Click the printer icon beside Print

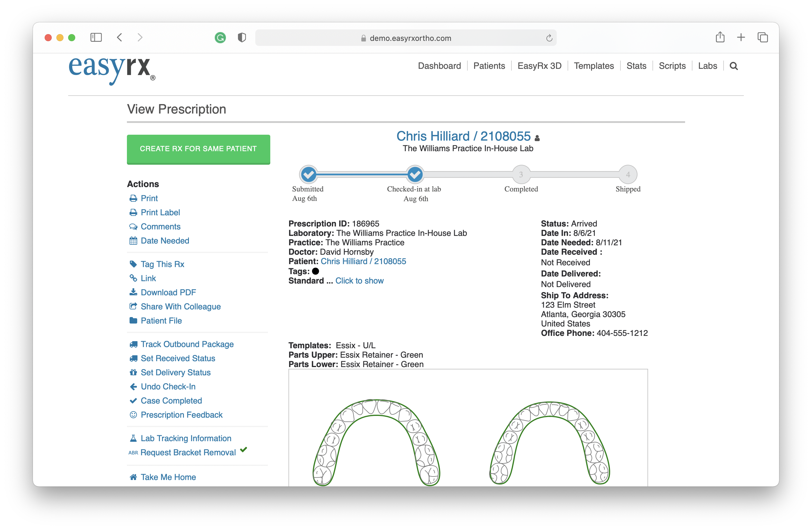(x=133, y=199)
